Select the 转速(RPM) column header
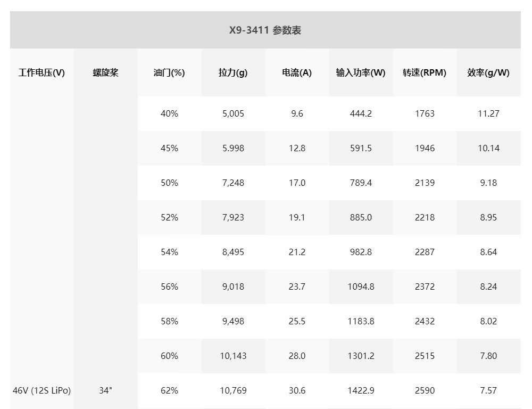532x409 pixels. pyautogui.click(x=425, y=72)
